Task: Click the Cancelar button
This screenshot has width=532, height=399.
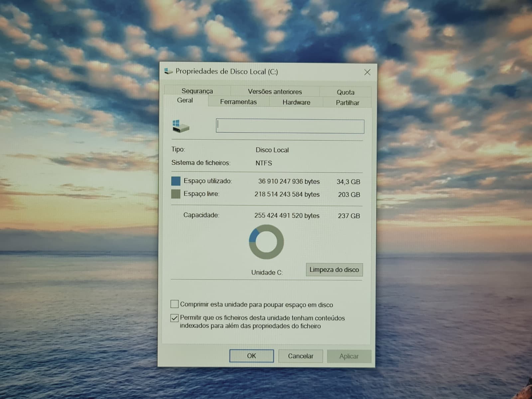Action: pos(301,356)
